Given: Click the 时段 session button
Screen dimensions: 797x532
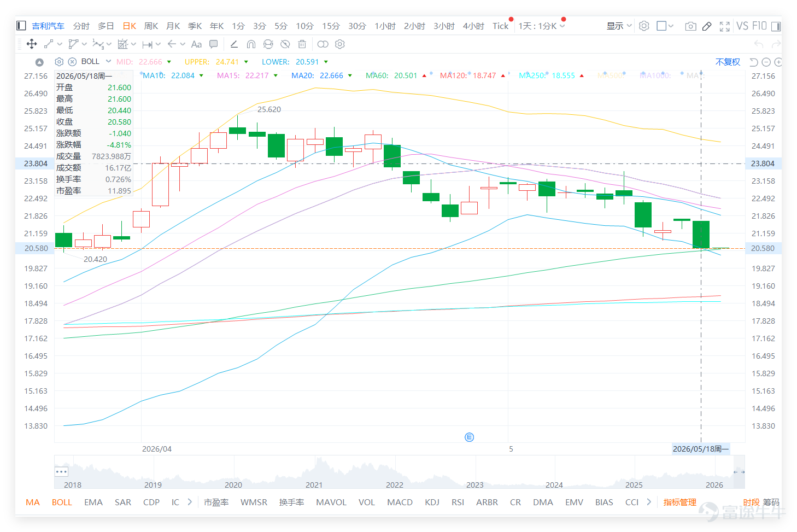Looking at the screenshot, I should 751,502.
